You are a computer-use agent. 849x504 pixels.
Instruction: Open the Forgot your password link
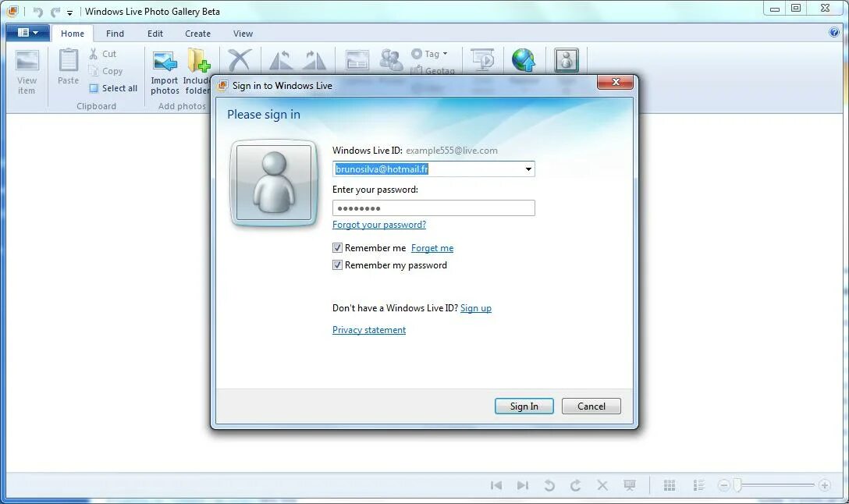pos(379,225)
